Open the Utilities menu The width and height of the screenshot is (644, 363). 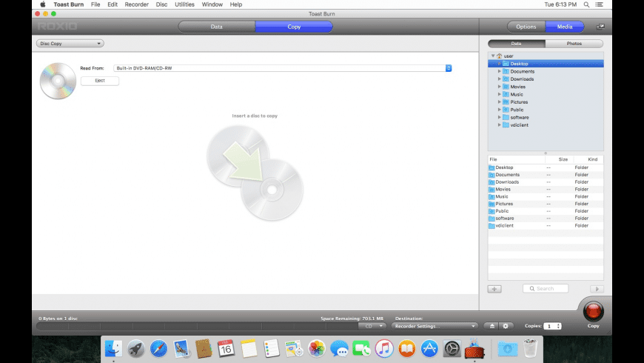pyautogui.click(x=184, y=4)
